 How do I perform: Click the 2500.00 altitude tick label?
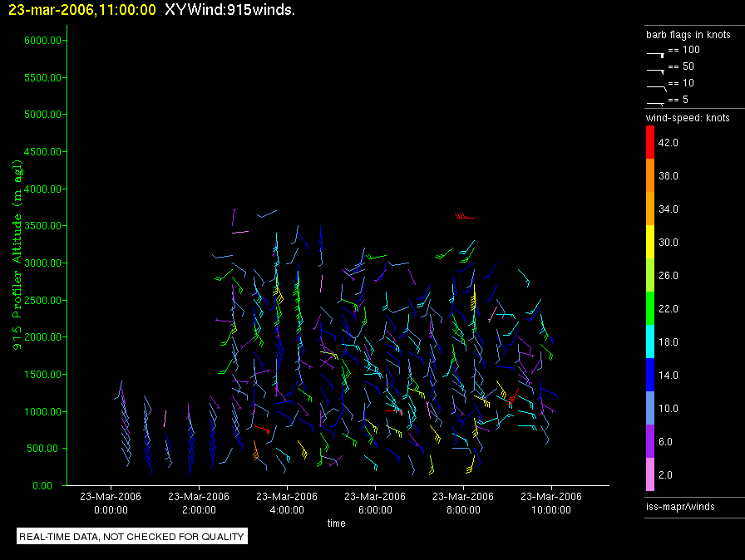pyautogui.click(x=42, y=301)
